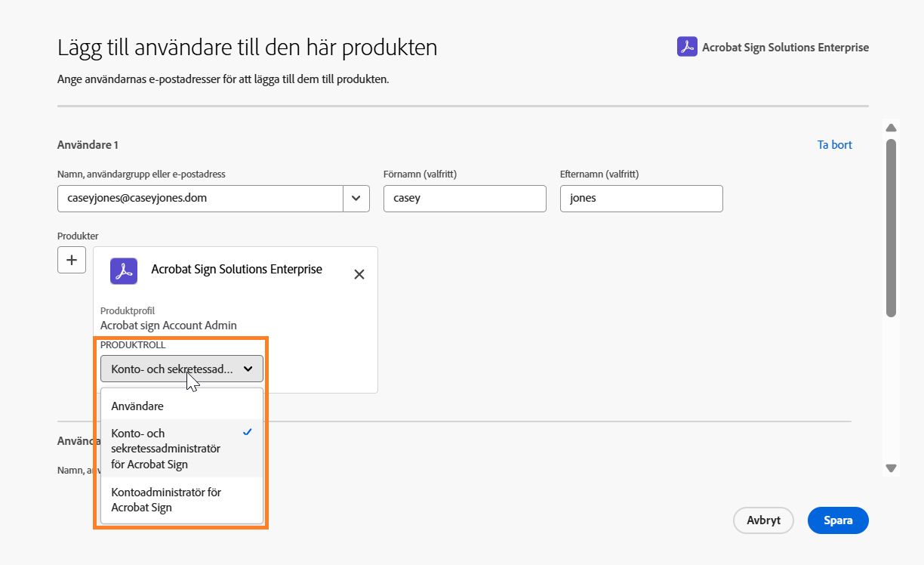Open the user name dropdown chevron

tap(356, 198)
